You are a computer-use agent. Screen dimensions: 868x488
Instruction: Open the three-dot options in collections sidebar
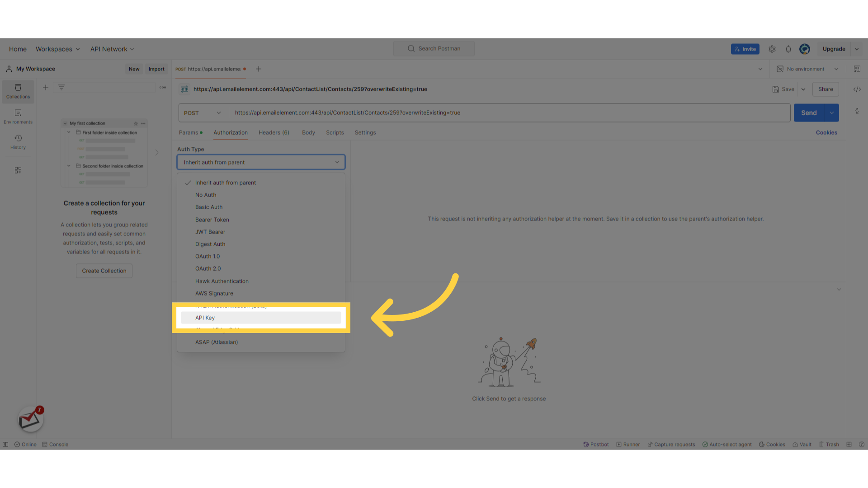click(163, 88)
